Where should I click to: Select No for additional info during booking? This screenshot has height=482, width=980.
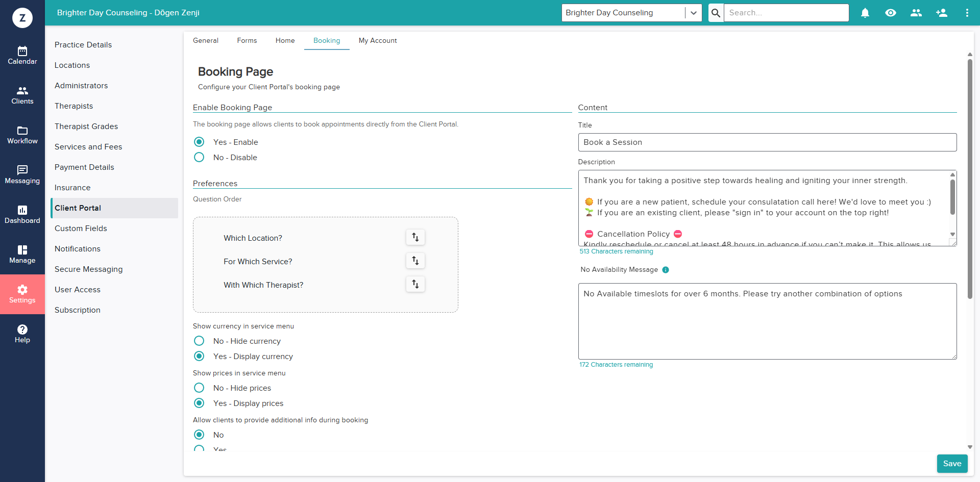coord(199,435)
